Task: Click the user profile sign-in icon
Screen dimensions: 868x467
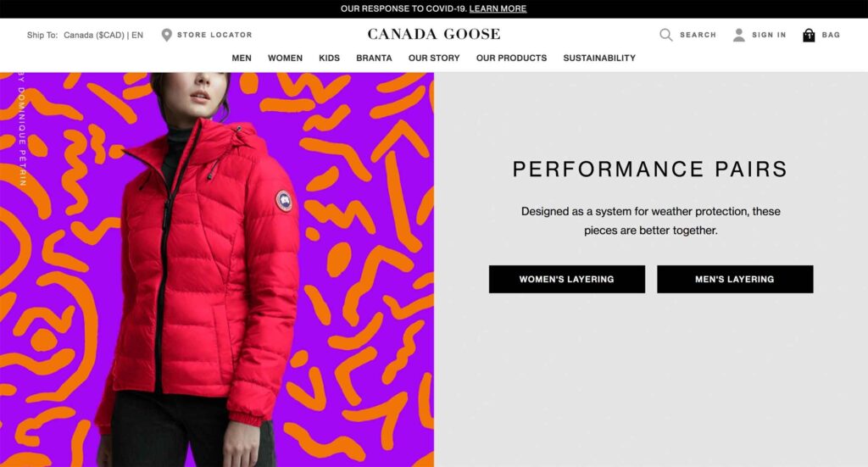Action: (x=738, y=35)
